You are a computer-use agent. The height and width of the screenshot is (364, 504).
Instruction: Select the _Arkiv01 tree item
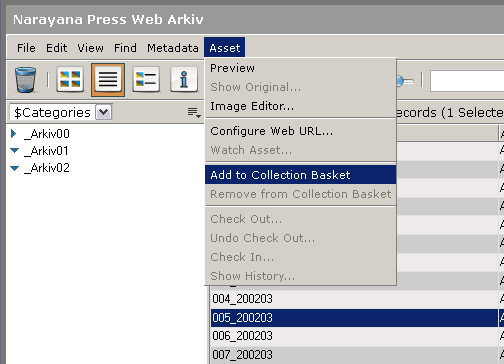tap(46, 151)
